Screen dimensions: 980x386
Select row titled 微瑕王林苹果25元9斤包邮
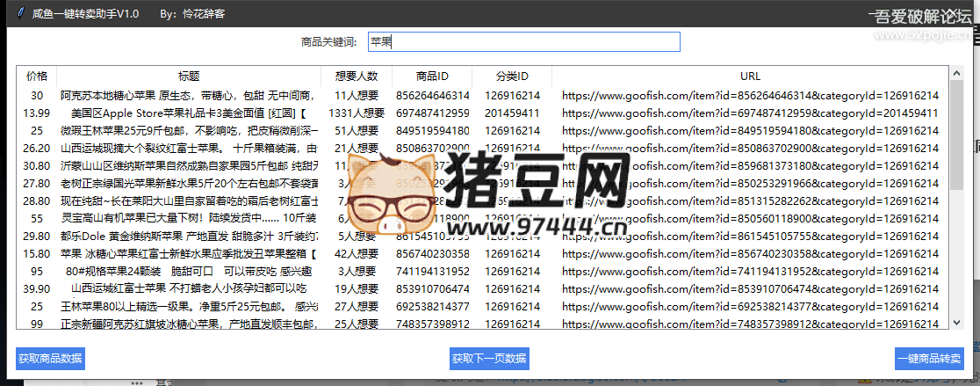point(482,131)
